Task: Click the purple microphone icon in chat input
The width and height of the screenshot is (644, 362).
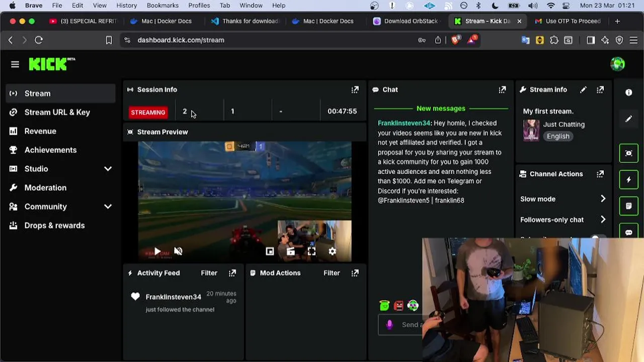Action: 389,325
